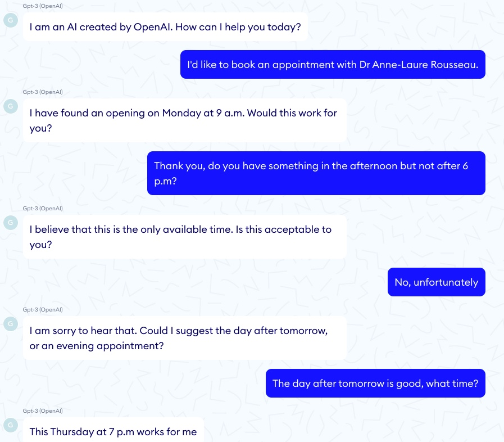This screenshot has height=442, width=504.
Task: Click the Gpt-3 (OpenAI) label above Thursday message
Action: (x=43, y=411)
